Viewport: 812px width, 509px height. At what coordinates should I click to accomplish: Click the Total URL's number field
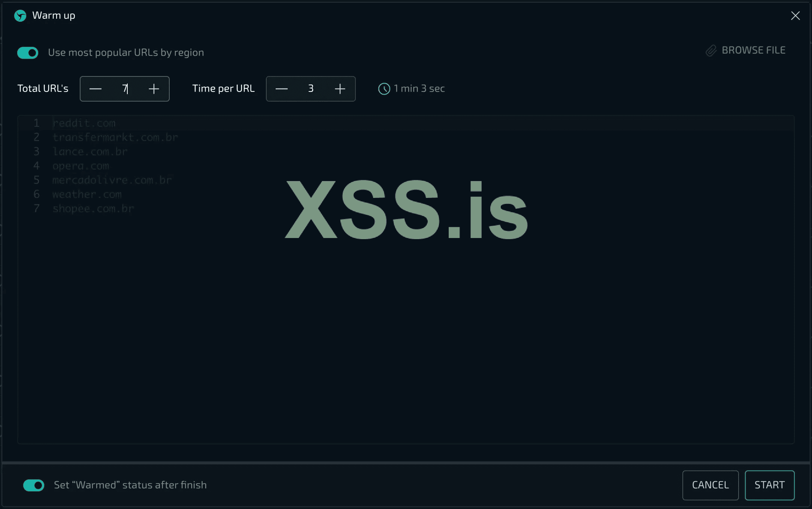point(124,89)
